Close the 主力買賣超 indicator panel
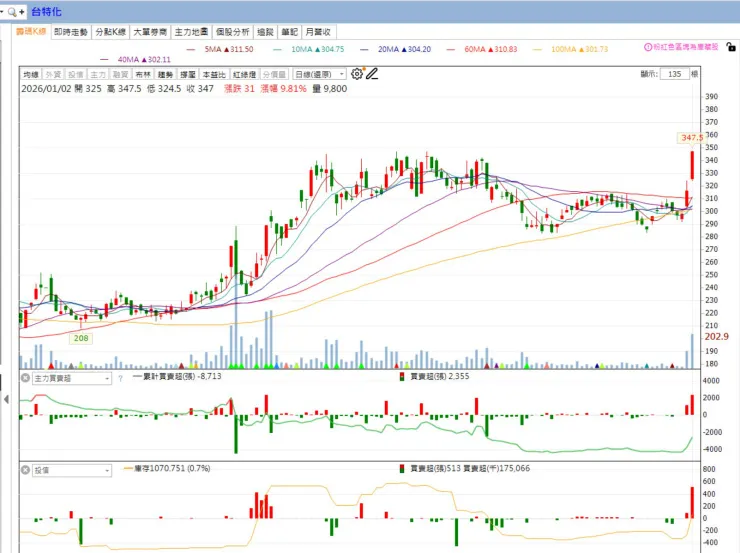The image size is (740, 553). [x=25, y=378]
